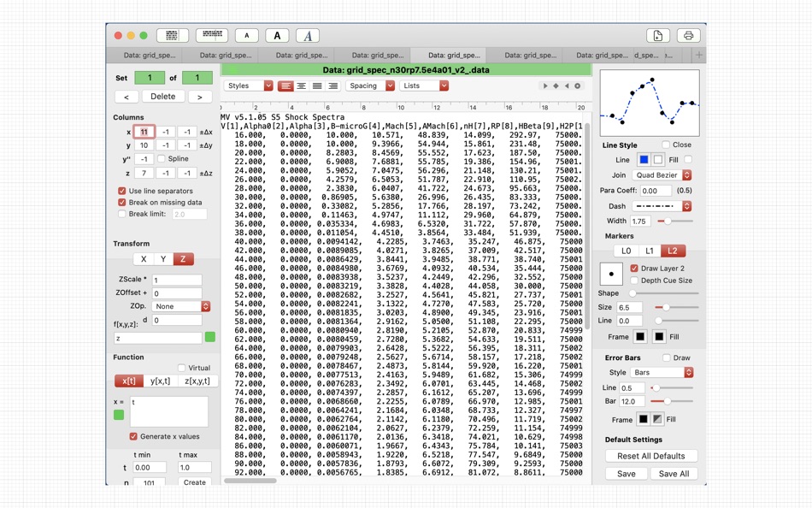
Task: Toggle Generate x values checkbox
Action: (133, 436)
